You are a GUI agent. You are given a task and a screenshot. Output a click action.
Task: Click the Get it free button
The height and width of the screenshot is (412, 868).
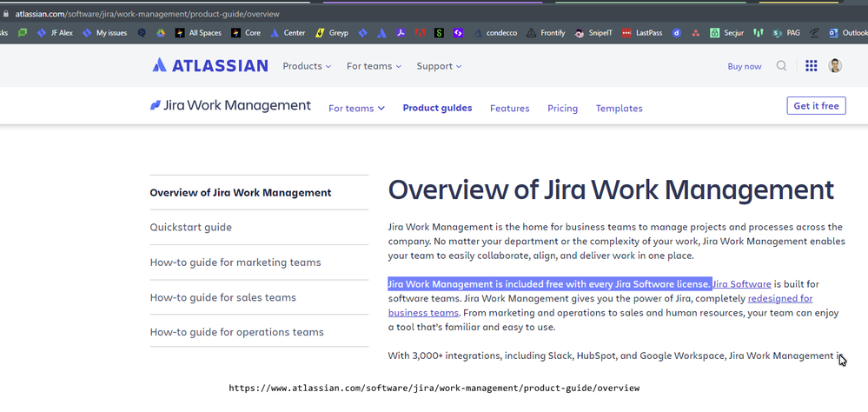coord(816,105)
